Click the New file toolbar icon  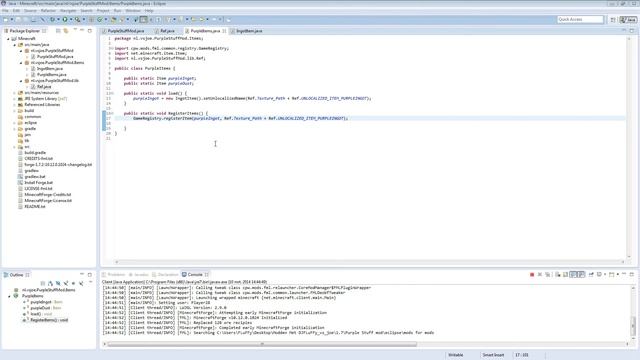(x=5, y=20)
